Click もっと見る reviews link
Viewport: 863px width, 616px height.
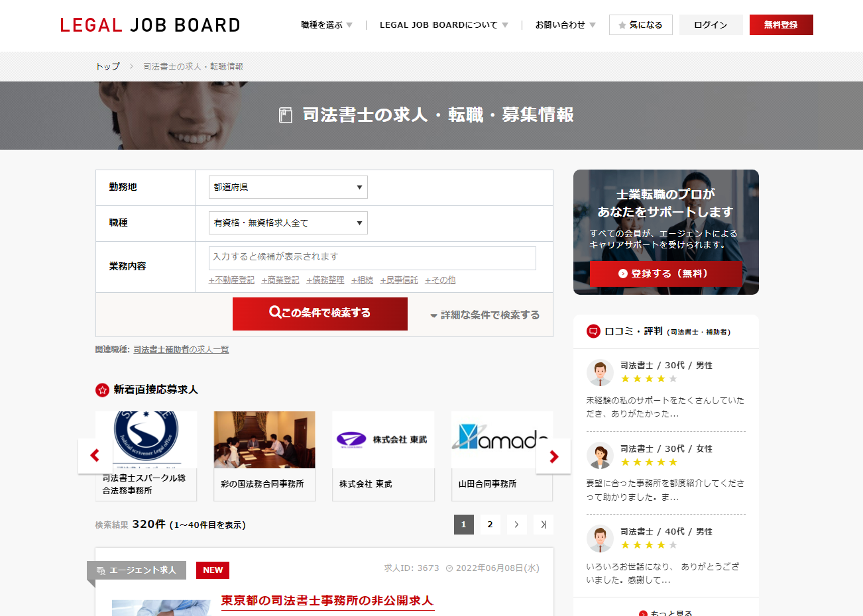tap(666, 613)
